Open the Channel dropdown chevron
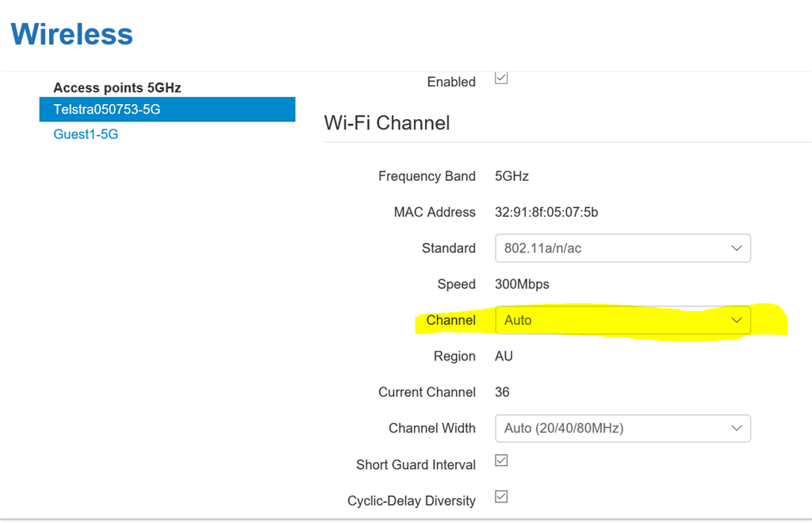Image resolution: width=812 pixels, height=523 pixels. (736, 320)
